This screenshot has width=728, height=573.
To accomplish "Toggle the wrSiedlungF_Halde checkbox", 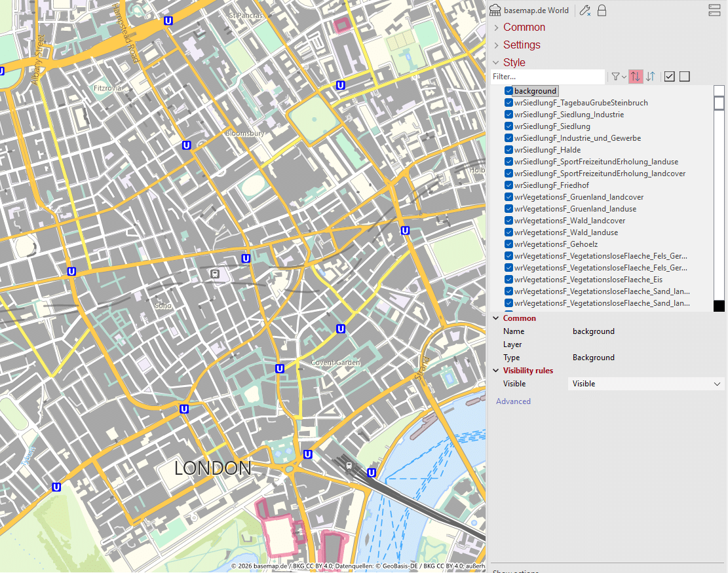I will point(508,150).
